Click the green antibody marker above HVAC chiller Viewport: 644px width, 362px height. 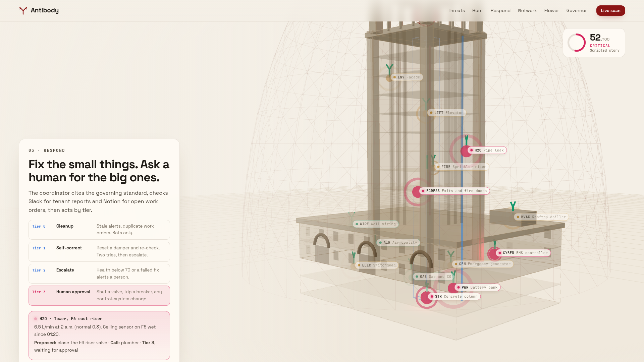513,206
